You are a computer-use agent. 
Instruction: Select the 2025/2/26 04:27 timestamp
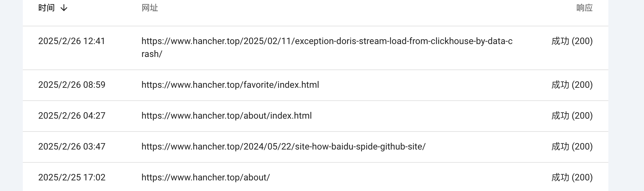[x=72, y=116]
